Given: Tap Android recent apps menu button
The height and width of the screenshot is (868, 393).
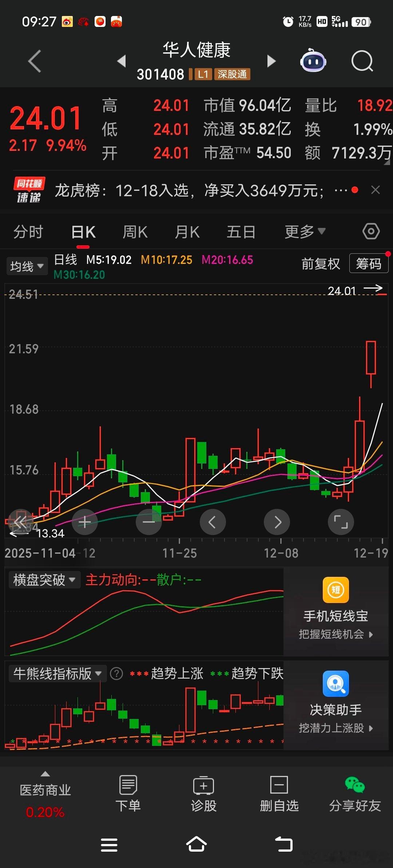Looking at the screenshot, I should [109, 845].
